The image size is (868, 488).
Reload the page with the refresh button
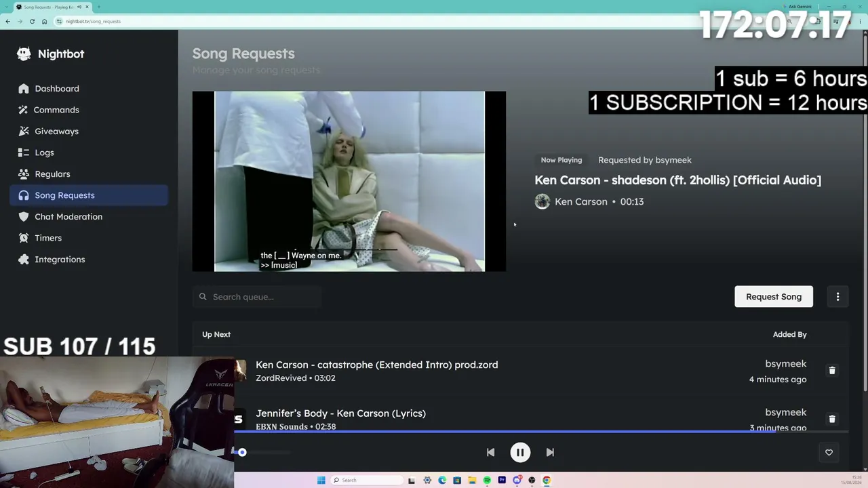pyautogui.click(x=32, y=21)
